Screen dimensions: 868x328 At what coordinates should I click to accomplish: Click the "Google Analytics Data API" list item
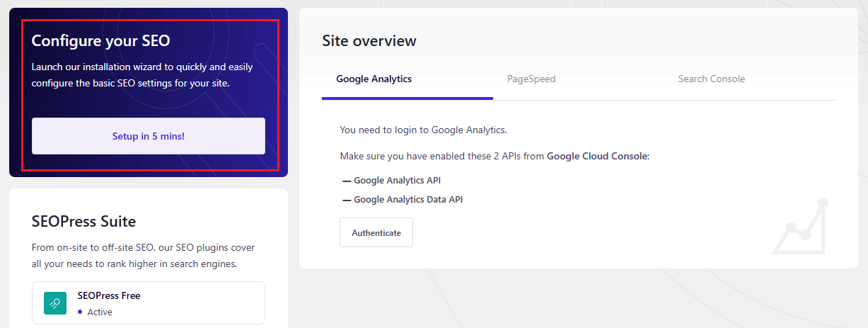(408, 200)
